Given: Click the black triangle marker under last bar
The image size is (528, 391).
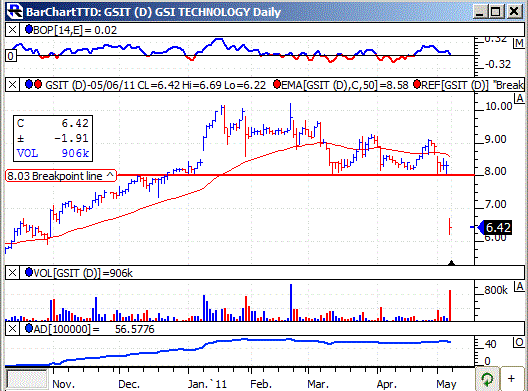Looking at the screenshot, I should pyautogui.click(x=452, y=263).
